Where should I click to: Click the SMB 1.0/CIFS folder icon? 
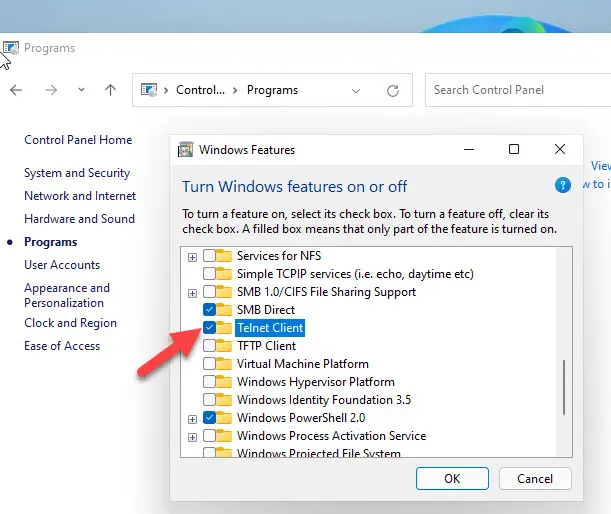[x=224, y=291]
